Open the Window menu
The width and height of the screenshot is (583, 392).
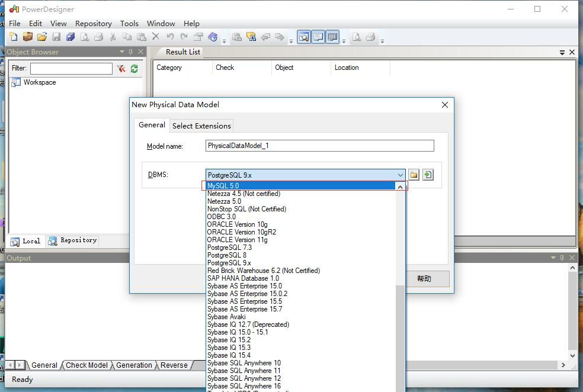point(161,24)
